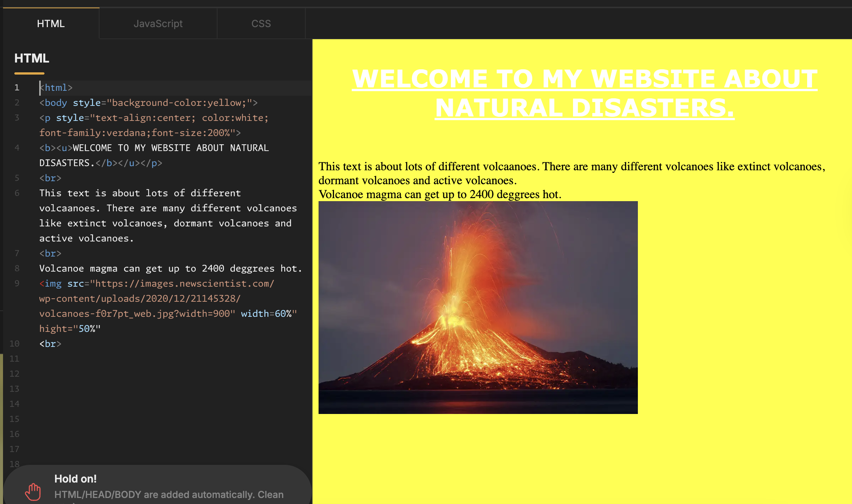
Task: Click the red hand warning icon
Action: (x=33, y=492)
